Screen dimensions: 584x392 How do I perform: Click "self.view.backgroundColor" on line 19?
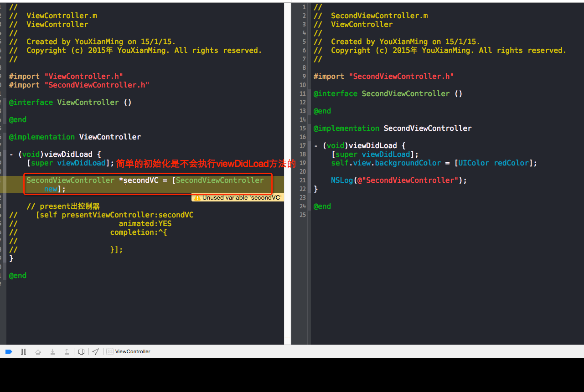[386, 163]
